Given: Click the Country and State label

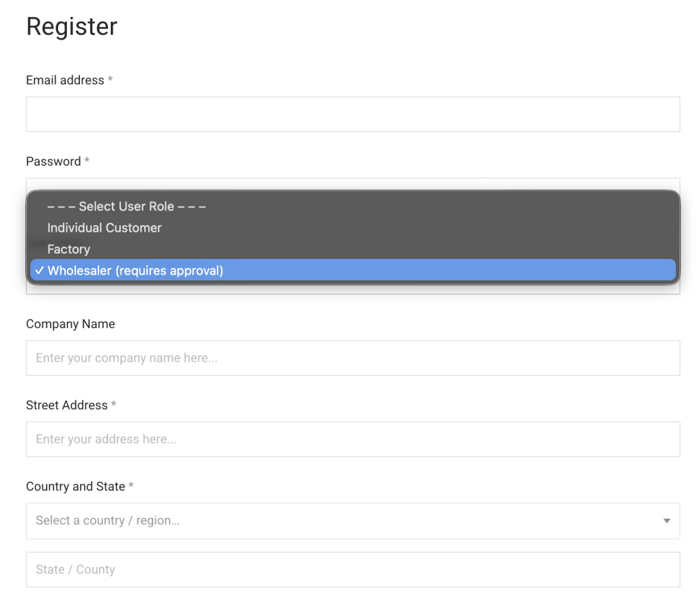Looking at the screenshot, I should point(75,487).
